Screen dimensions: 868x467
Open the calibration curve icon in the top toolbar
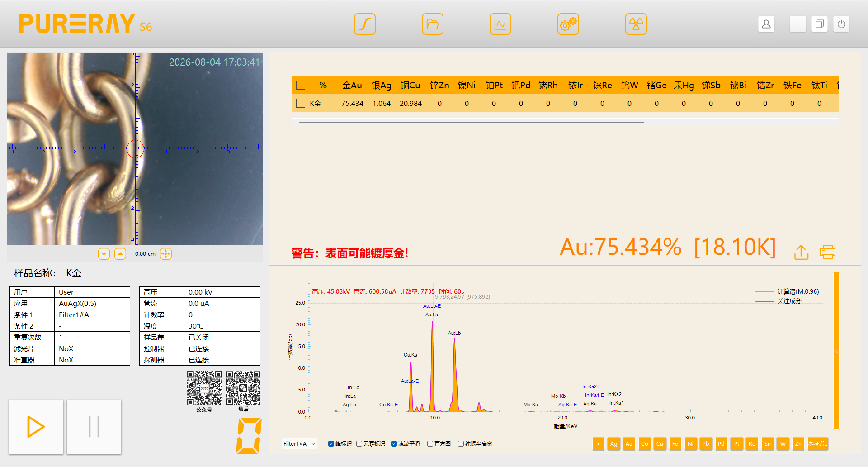tap(365, 24)
